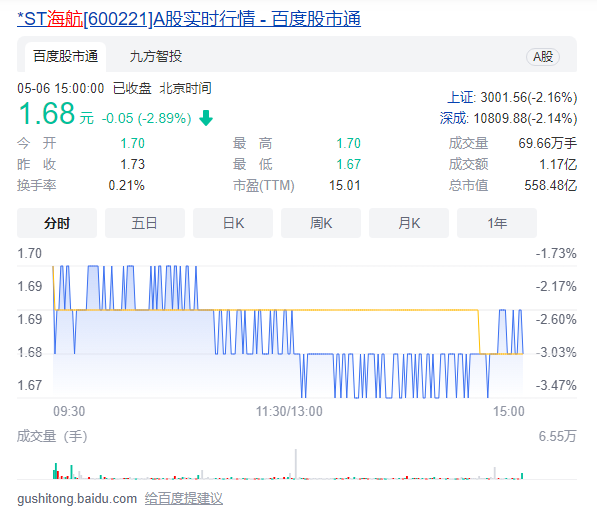Click the 15:00 axis label
Viewport: 597px width, 514px height.
click(x=509, y=411)
